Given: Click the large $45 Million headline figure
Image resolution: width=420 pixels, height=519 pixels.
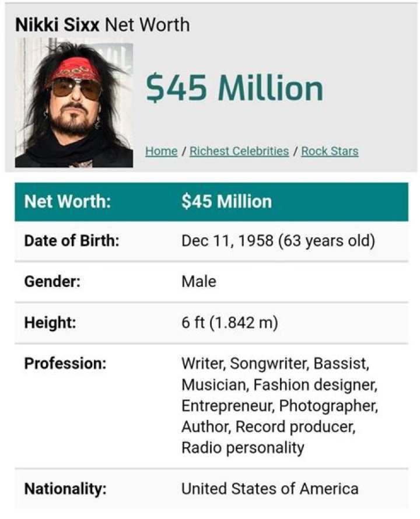Looking at the screenshot, I should coord(234,87).
